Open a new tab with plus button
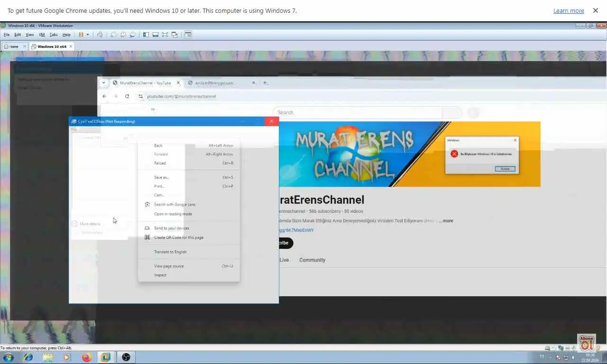 265,83
